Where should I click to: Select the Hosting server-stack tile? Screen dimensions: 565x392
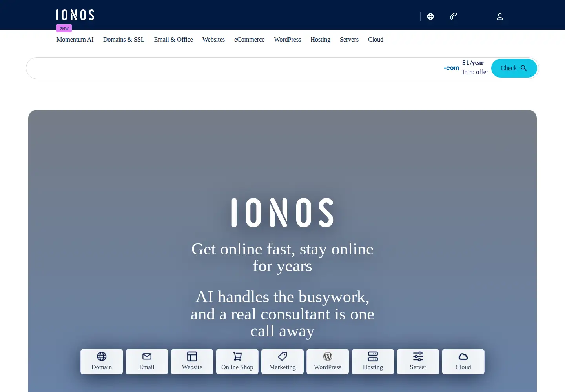tap(373, 361)
